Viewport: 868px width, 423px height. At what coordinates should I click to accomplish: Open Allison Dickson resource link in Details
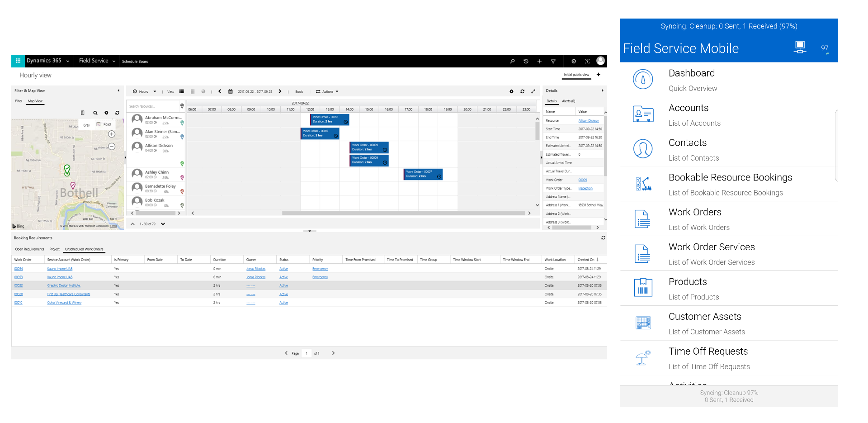pos(589,121)
